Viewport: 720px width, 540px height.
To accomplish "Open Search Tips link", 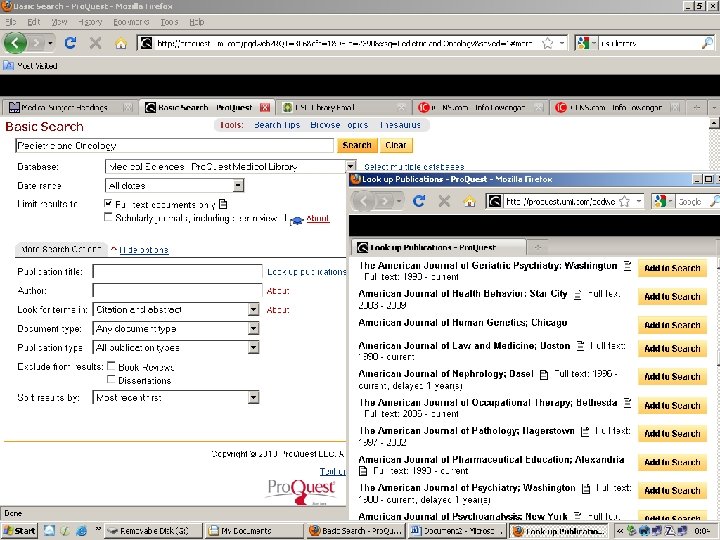I will click(x=277, y=124).
